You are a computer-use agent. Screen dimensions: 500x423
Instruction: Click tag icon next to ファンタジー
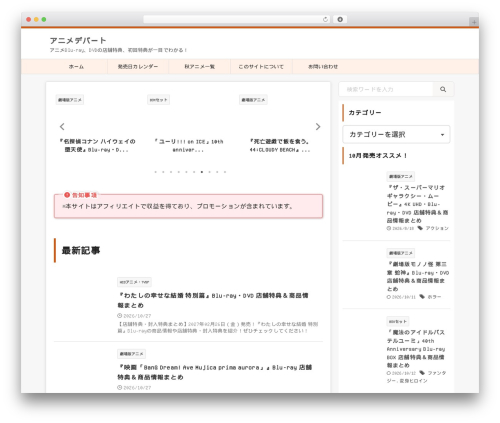coord(422,373)
